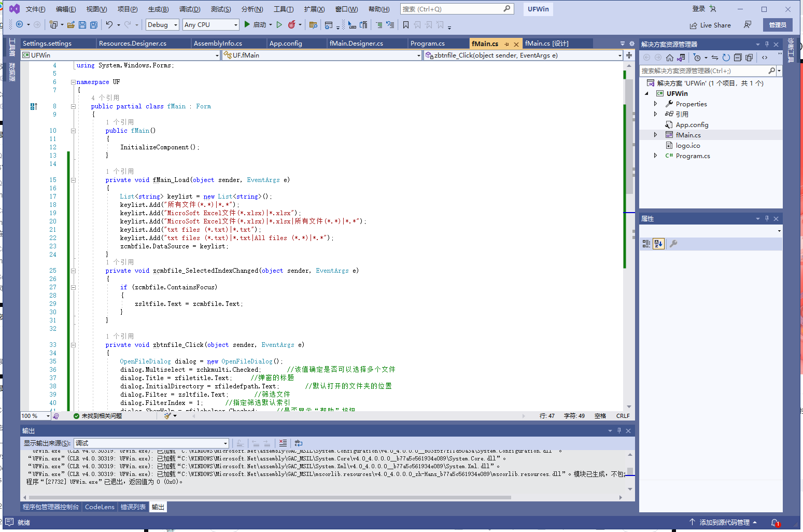
Task: Click the Categorized icon in Properties panel
Action: point(646,243)
